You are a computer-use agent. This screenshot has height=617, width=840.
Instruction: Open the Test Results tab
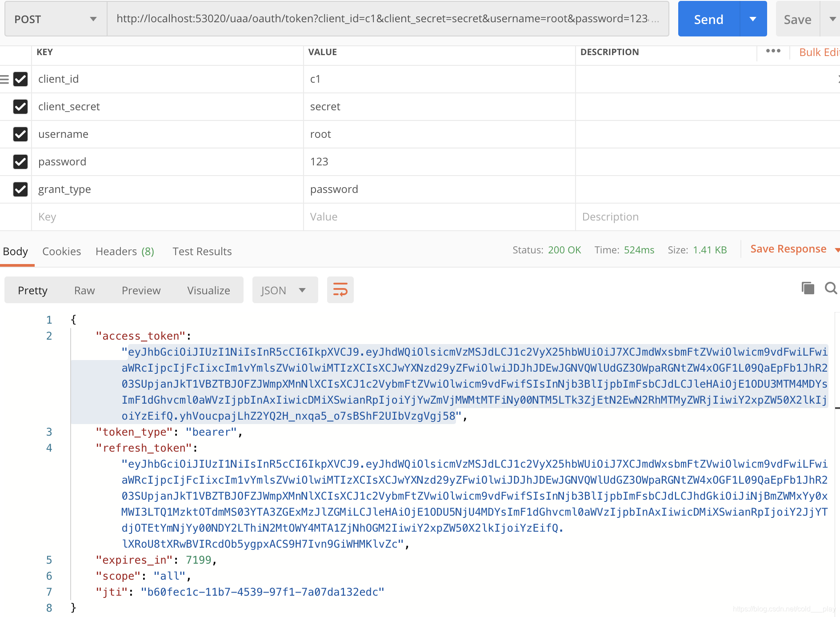(202, 252)
